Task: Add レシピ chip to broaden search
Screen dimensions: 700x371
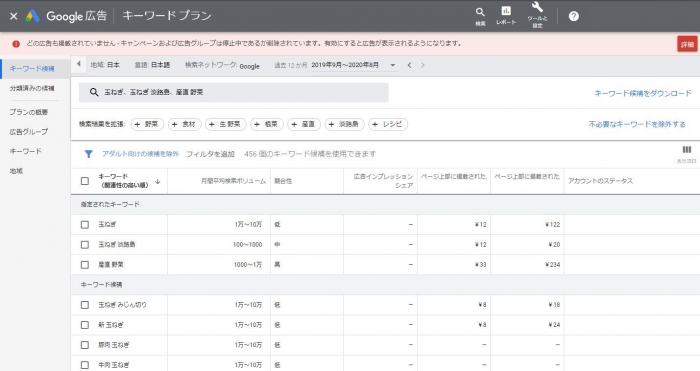Action: [388, 124]
